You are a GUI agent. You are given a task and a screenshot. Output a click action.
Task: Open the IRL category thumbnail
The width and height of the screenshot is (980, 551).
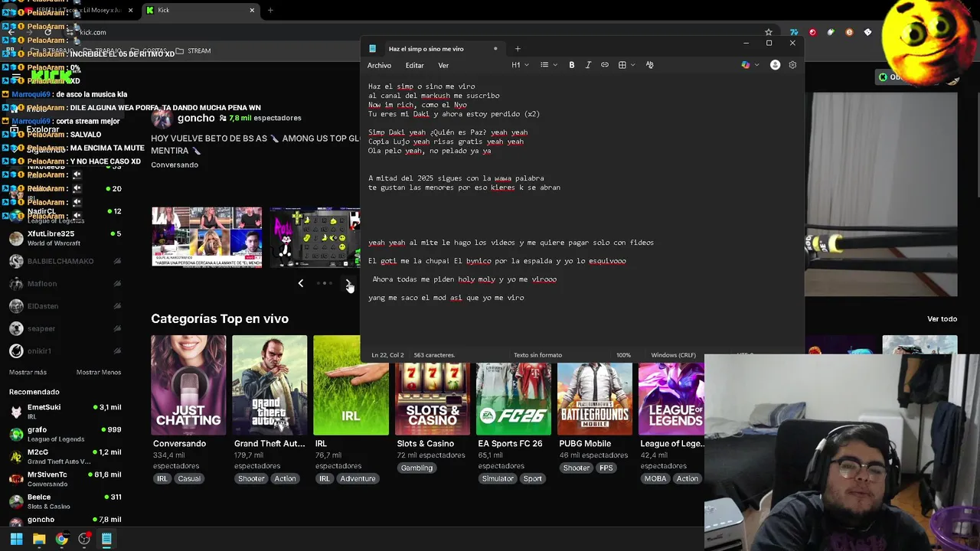pos(351,385)
